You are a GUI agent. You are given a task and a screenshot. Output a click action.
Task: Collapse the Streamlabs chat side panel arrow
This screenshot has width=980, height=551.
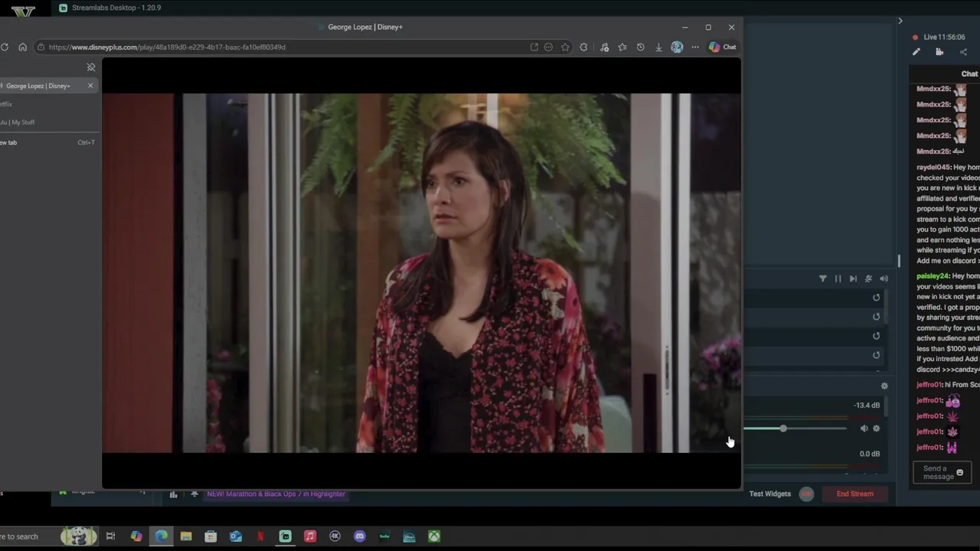[x=900, y=21]
